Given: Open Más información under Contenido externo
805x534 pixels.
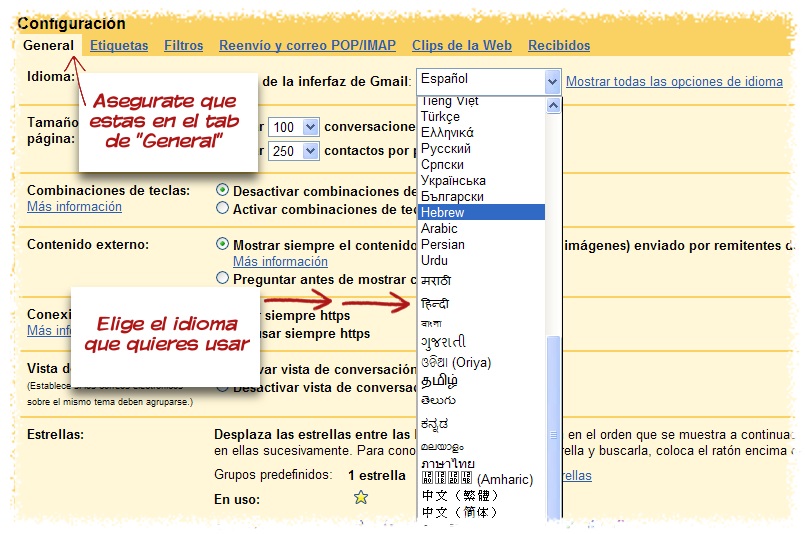Looking at the screenshot, I should pyautogui.click(x=280, y=261).
